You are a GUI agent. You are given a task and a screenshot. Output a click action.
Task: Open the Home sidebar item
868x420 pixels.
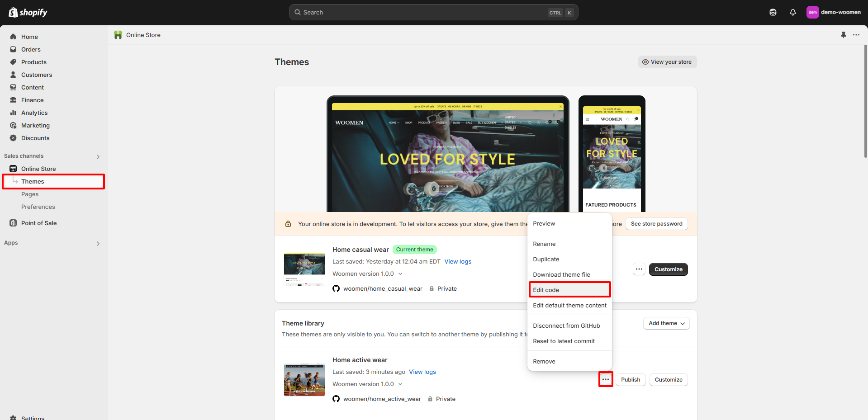coord(29,37)
